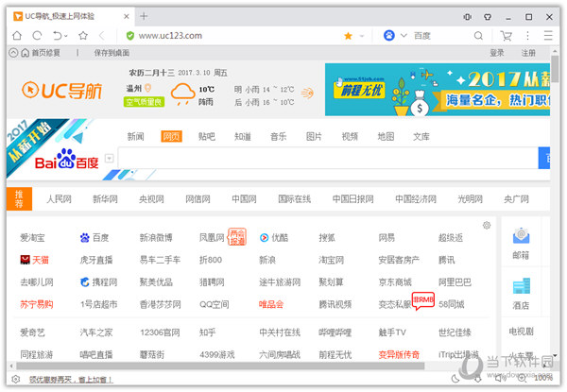This screenshot has width=567, height=392.
Task: Click 首页修复 in bookmarks bar
Action: 41,53
